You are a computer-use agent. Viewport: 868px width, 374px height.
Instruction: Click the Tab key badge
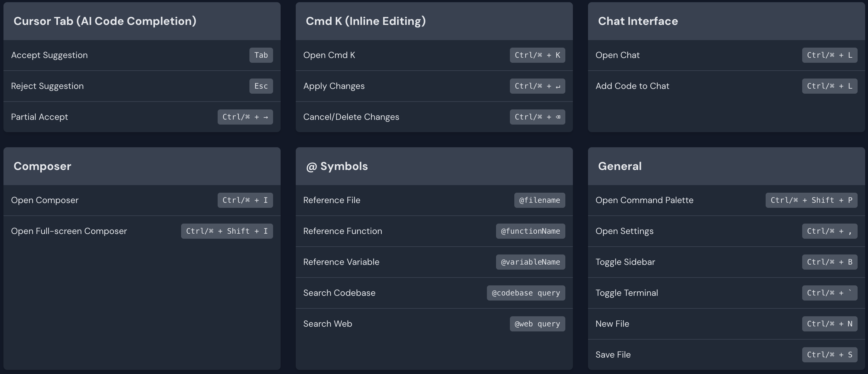click(x=261, y=55)
